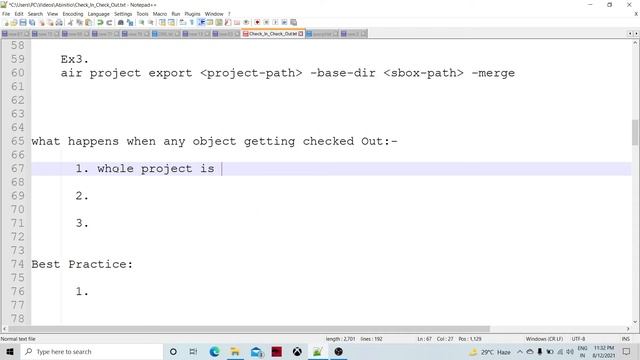Click the Copy toolbar icon

pyautogui.click(x=79, y=22)
